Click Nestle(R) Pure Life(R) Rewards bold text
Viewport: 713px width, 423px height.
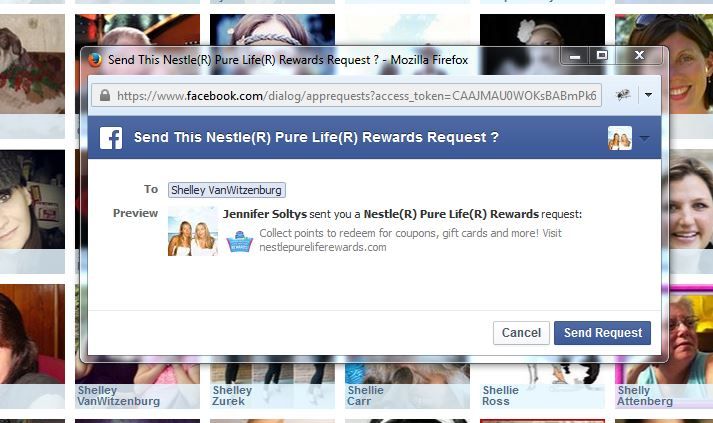point(451,214)
